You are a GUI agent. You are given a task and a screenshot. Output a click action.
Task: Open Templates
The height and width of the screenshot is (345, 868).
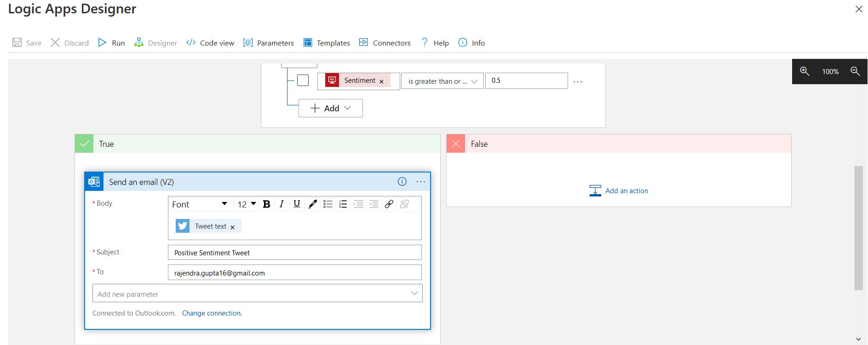coord(327,43)
